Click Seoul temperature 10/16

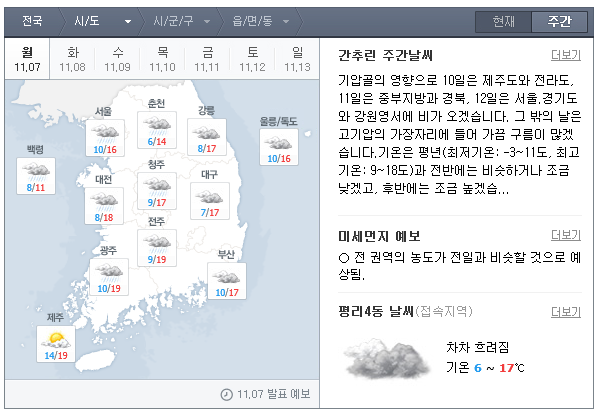click(x=105, y=150)
